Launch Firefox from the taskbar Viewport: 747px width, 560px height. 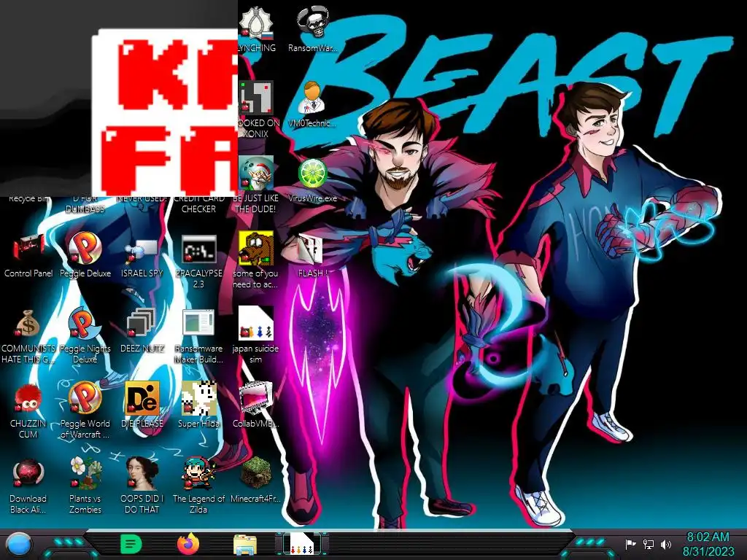coord(187,544)
